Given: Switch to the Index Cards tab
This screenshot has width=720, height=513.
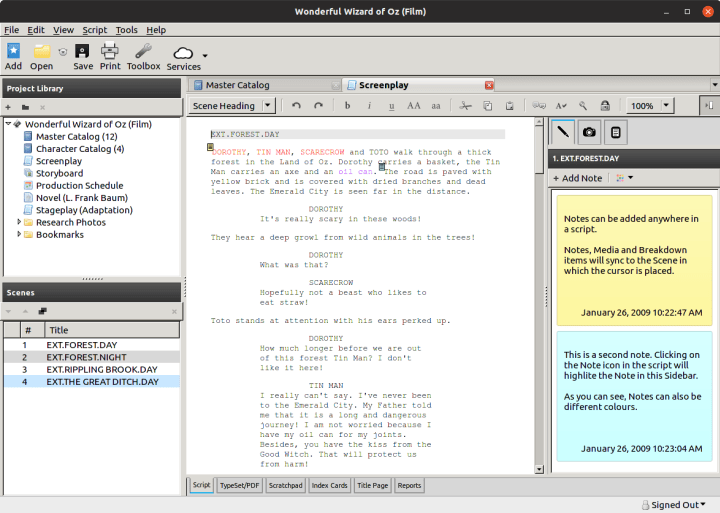Looking at the screenshot, I should click(329, 485).
